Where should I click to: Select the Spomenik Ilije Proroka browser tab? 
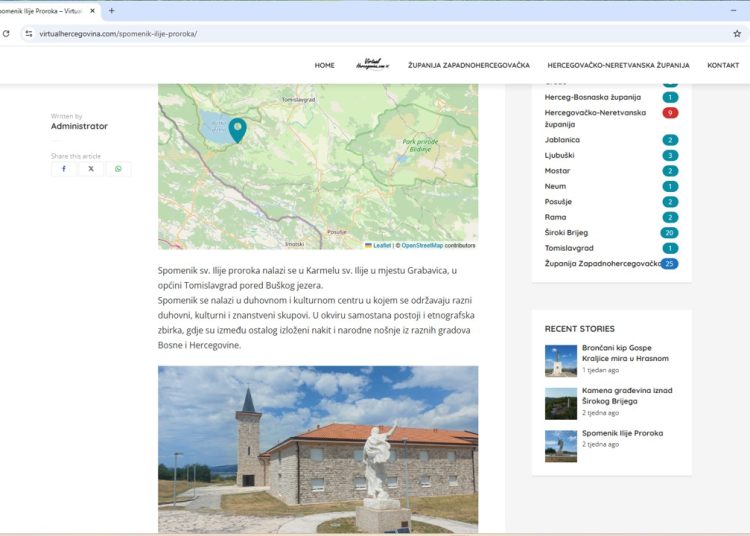[x=48, y=11]
